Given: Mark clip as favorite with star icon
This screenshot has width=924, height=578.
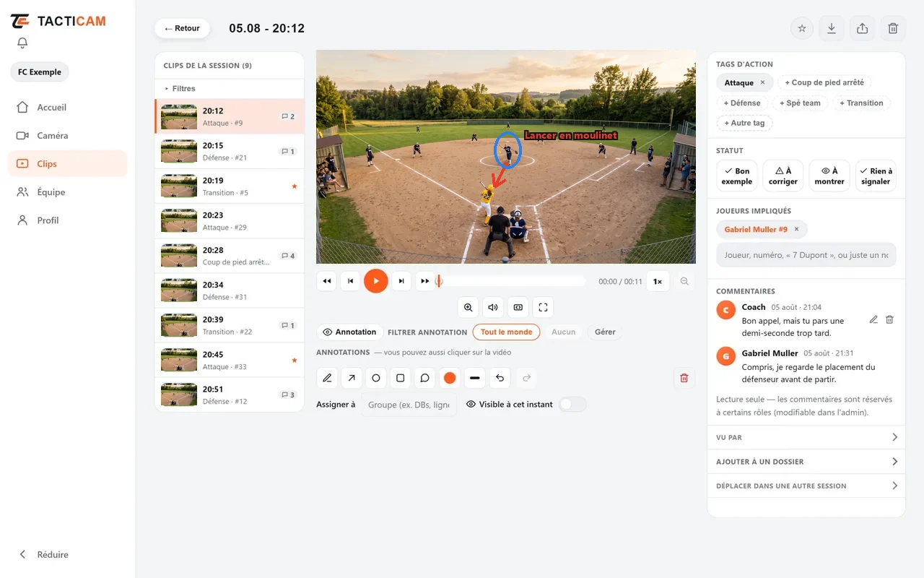Looking at the screenshot, I should 802,28.
